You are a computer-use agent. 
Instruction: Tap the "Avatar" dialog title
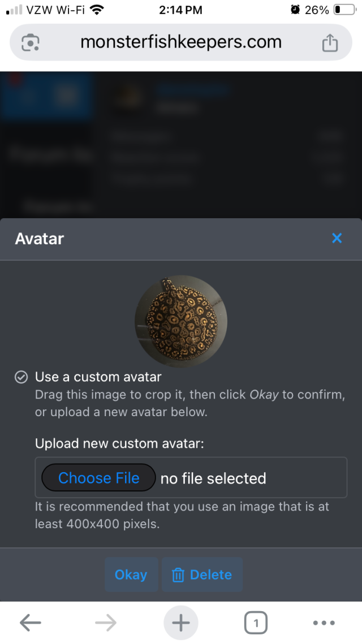pos(40,239)
